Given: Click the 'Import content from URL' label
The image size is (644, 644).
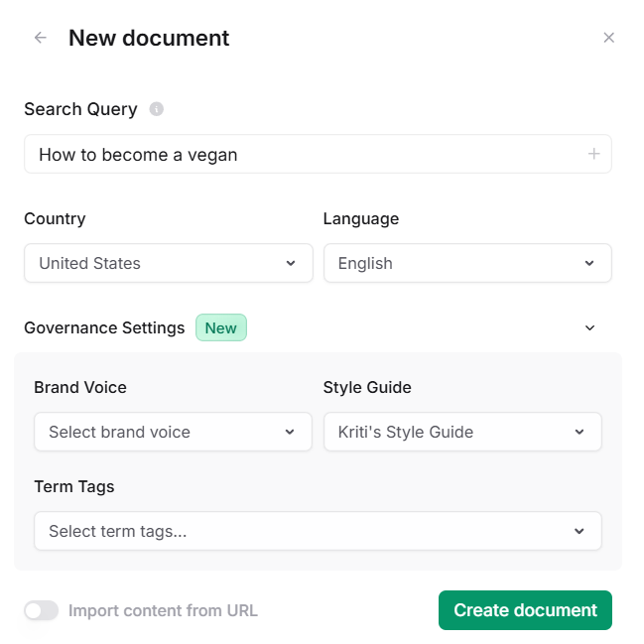Looking at the screenshot, I should 163,610.
